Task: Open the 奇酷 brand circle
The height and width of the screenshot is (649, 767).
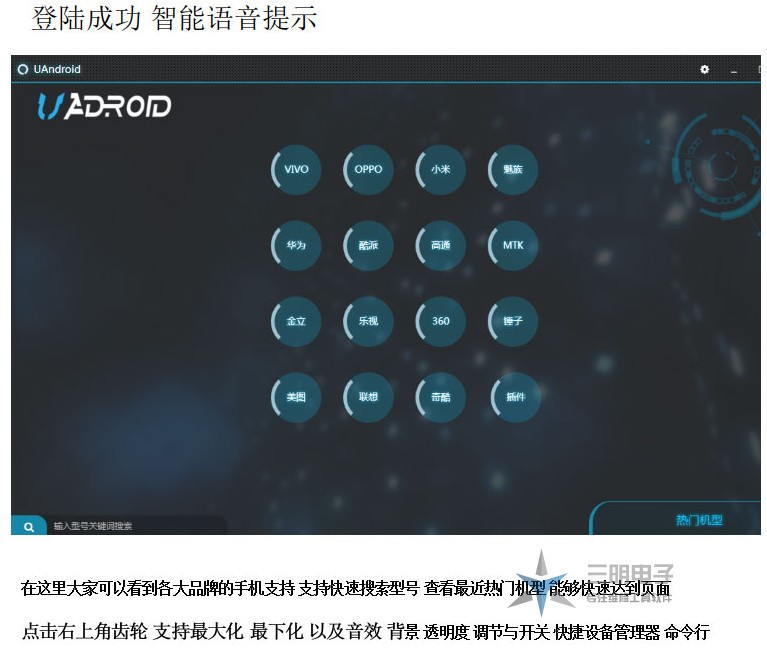Action: [x=440, y=397]
